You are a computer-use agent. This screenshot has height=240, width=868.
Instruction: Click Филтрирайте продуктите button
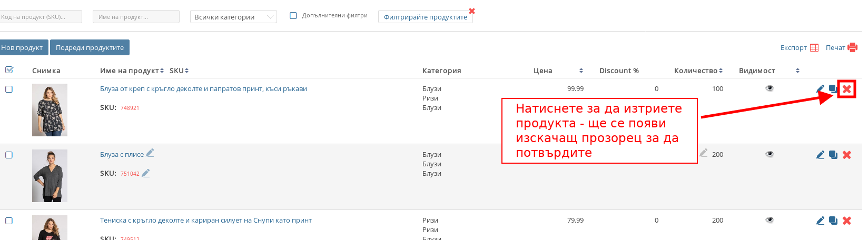[x=425, y=17]
